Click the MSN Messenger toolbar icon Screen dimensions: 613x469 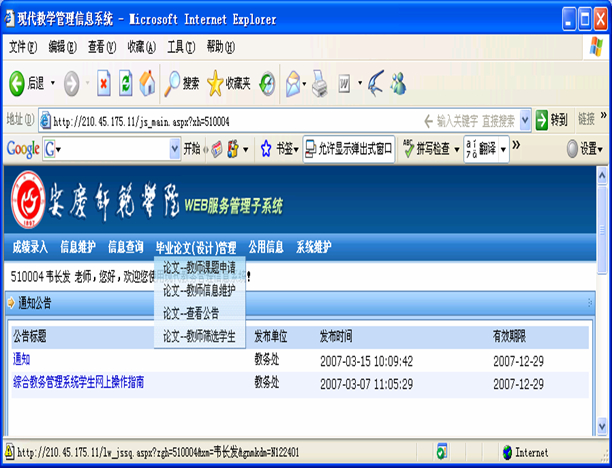(398, 83)
